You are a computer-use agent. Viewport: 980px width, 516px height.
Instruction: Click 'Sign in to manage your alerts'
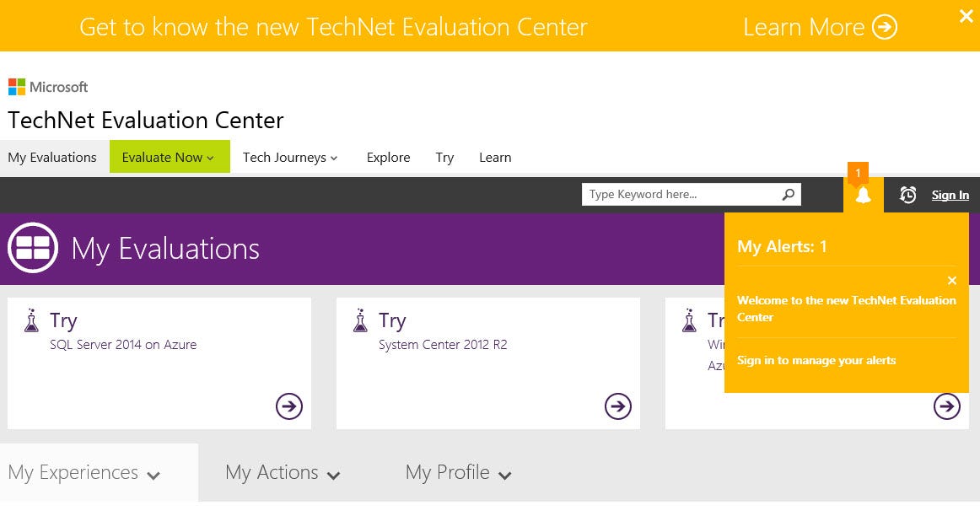coord(816,359)
